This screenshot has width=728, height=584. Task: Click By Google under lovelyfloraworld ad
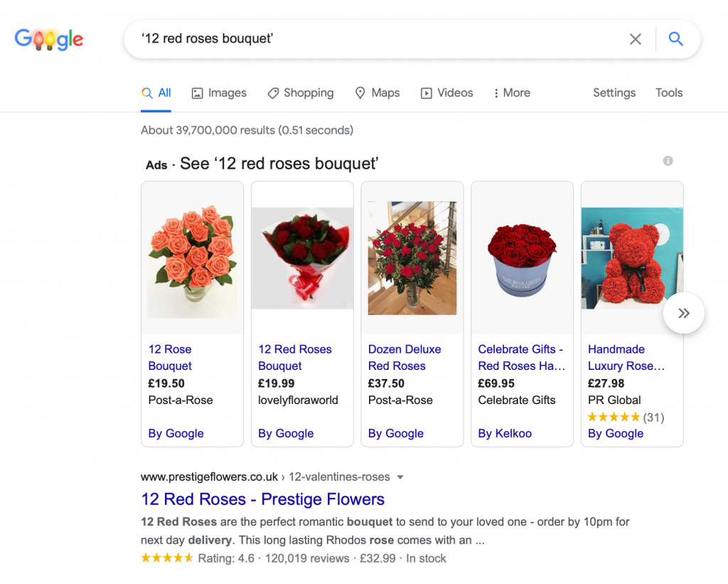[286, 433]
